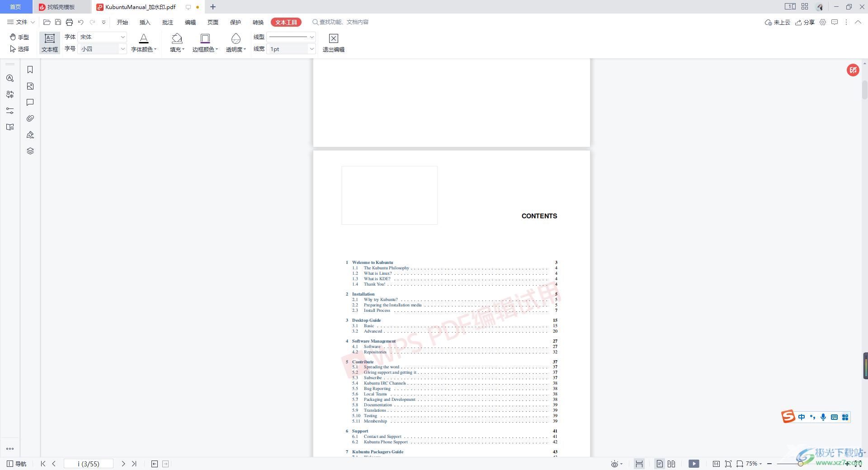
Task: Open the thumbnails panel in the sidebar
Action: [30, 86]
